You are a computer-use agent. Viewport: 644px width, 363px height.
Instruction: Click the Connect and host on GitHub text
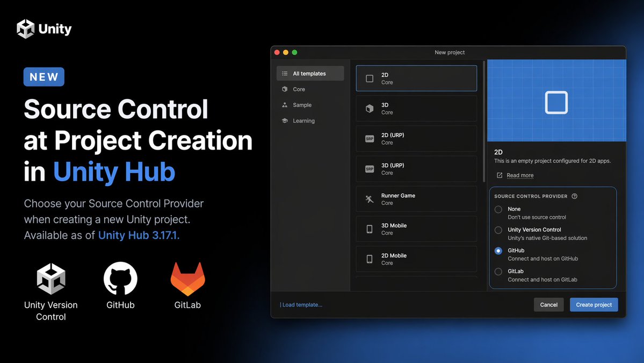tap(543, 259)
